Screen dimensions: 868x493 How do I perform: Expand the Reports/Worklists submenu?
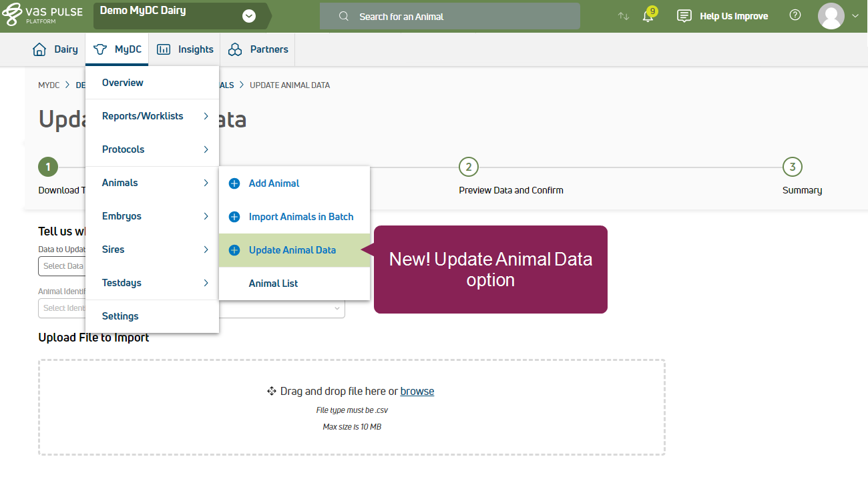152,116
